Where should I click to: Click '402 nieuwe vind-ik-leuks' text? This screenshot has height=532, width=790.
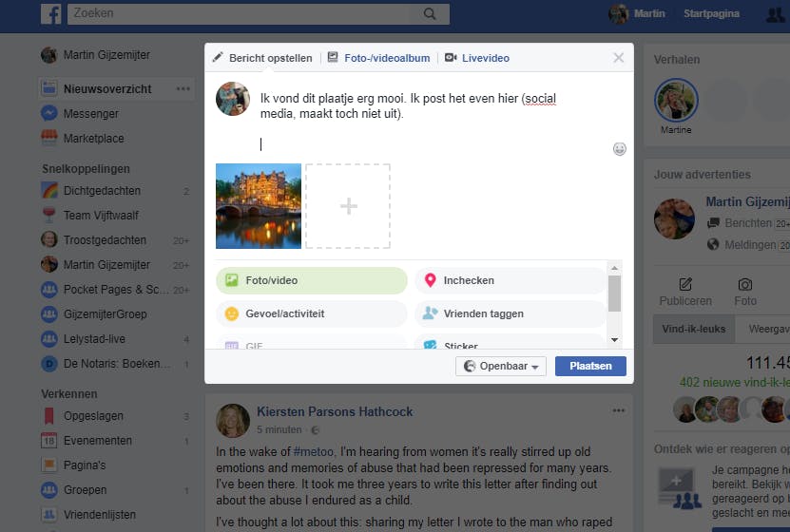point(735,383)
